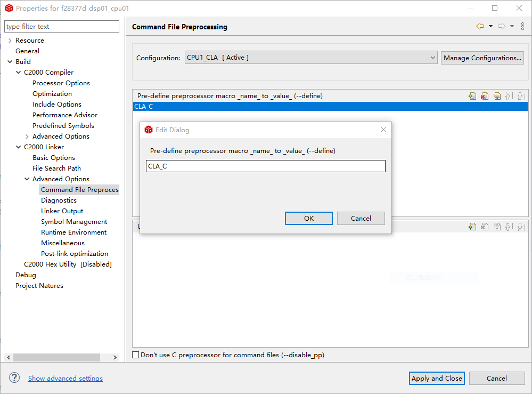Select General in the tree
Viewport: 532px width, 394px height.
(28, 51)
